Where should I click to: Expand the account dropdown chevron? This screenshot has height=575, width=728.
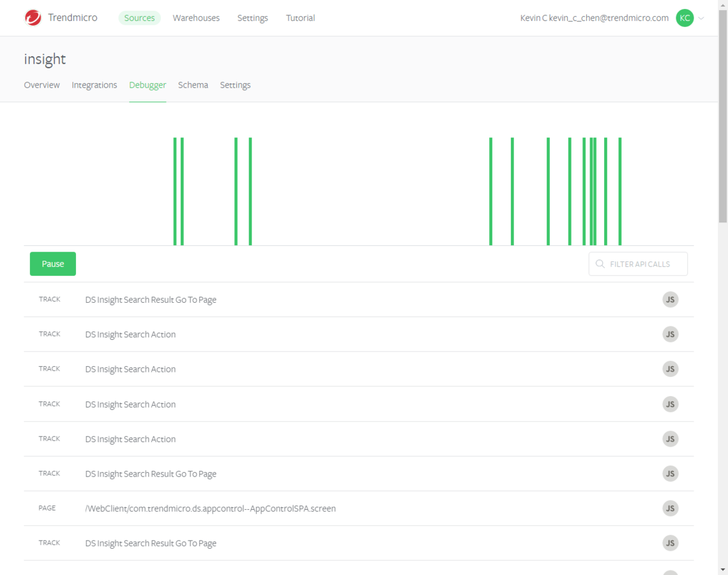coord(701,18)
